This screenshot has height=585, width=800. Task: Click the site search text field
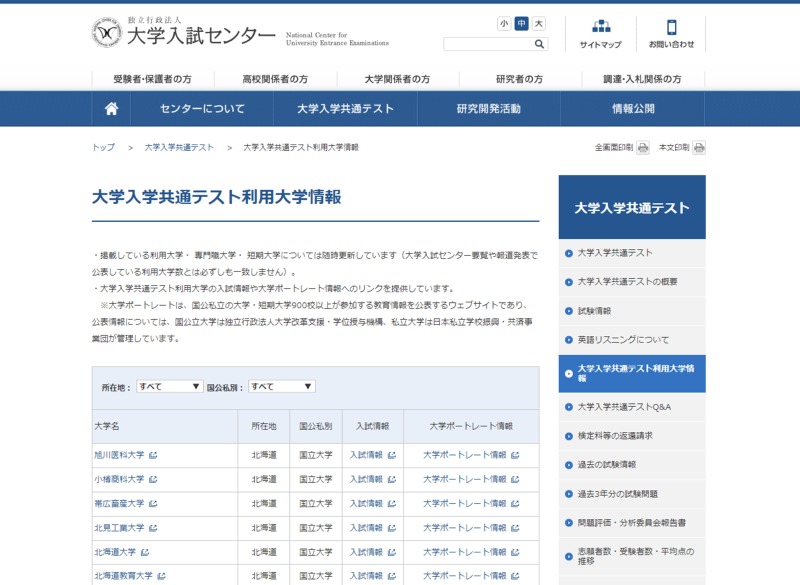coord(487,44)
